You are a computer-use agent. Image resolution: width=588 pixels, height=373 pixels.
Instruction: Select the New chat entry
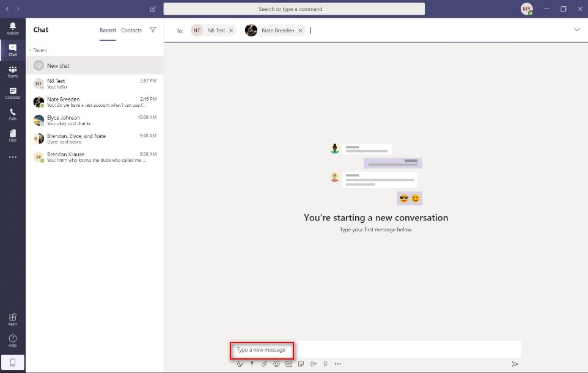(x=95, y=65)
